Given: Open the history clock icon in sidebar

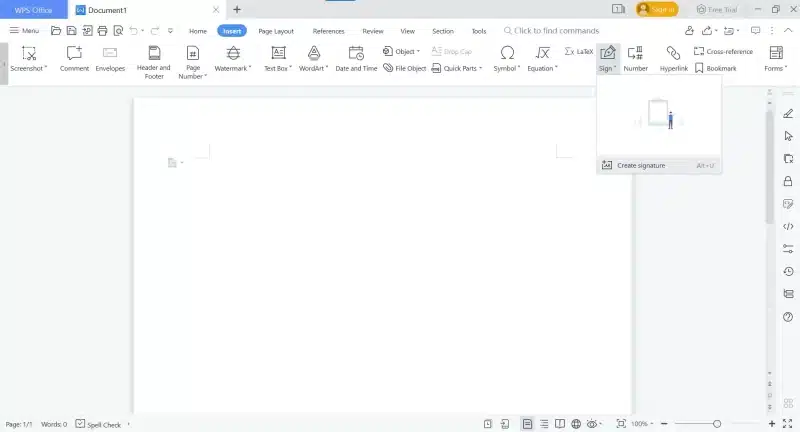Looking at the screenshot, I should click(x=788, y=271).
